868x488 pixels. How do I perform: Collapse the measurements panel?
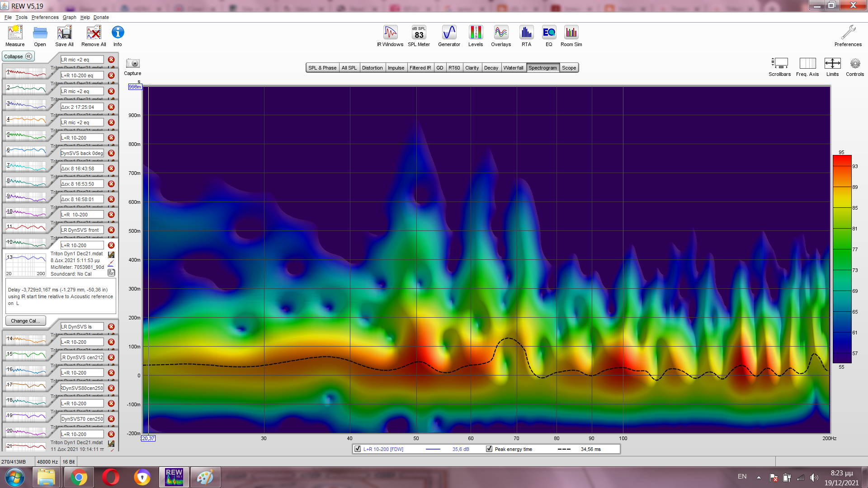18,56
